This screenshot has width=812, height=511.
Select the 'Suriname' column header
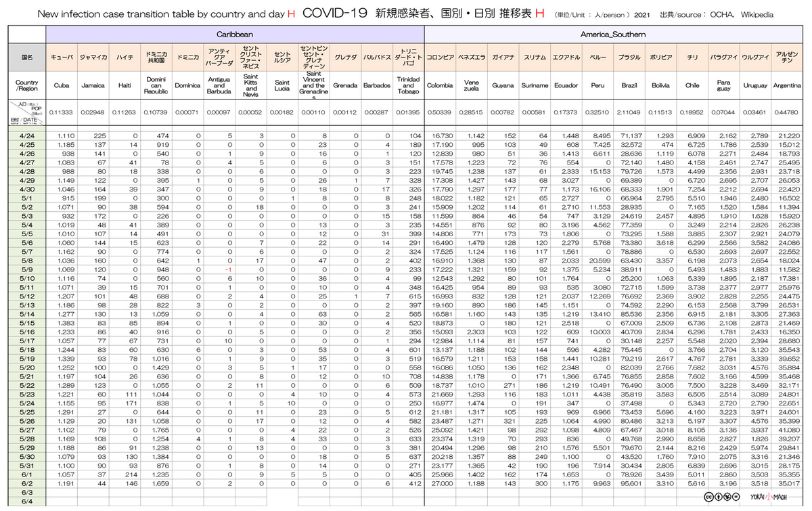(535, 86)
